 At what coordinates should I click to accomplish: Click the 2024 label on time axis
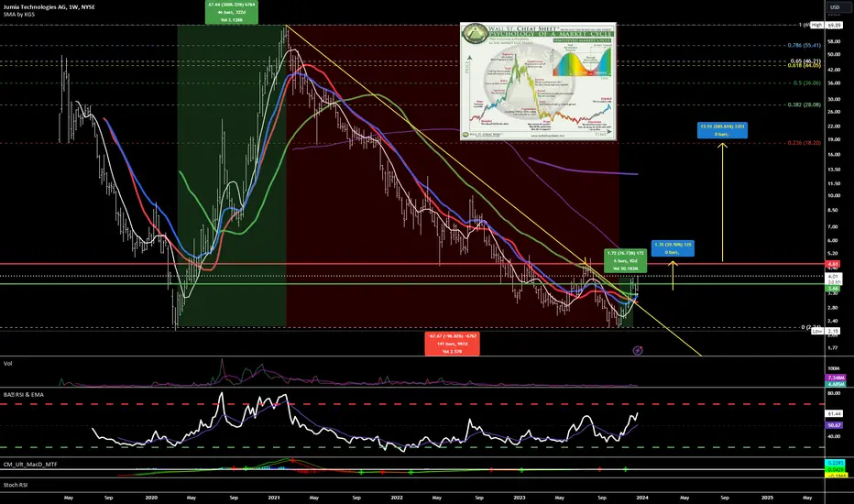point(642,498)
